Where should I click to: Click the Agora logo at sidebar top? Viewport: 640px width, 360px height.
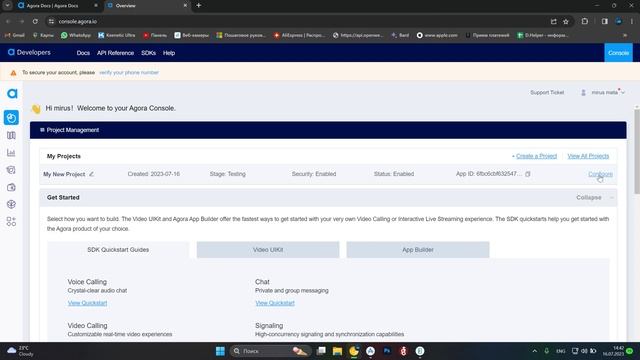(12, 93)
